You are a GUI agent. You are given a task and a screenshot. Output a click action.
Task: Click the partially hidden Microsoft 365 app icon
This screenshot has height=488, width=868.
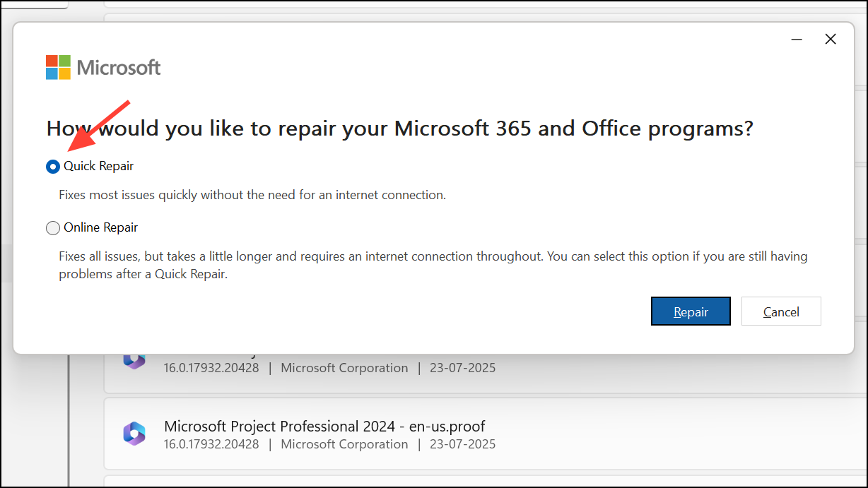(134, 360)
